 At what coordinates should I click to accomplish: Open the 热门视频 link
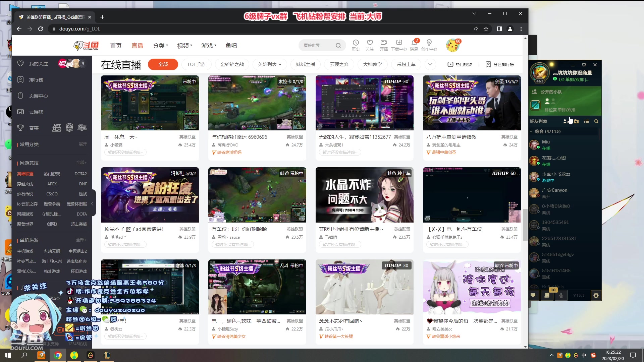[x=460, y=64]
